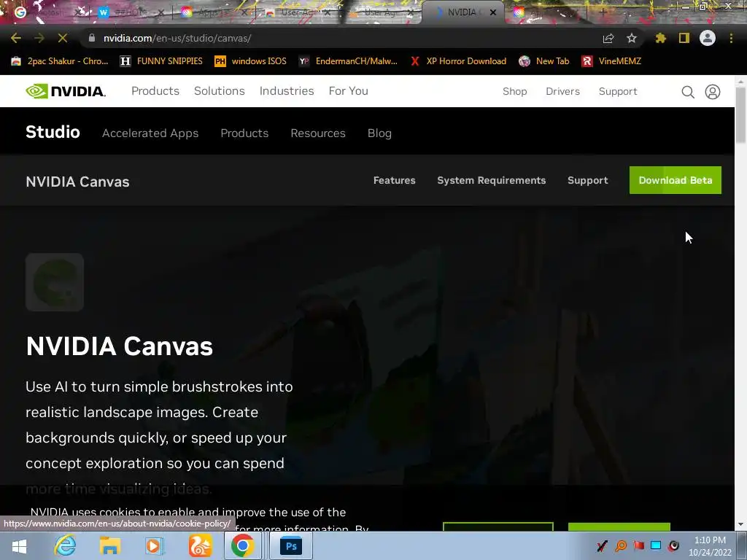Image resolution: width=747 pixels, height=560 pixels.
Task: Jump to Features section
Action: [x=395, y=181]
